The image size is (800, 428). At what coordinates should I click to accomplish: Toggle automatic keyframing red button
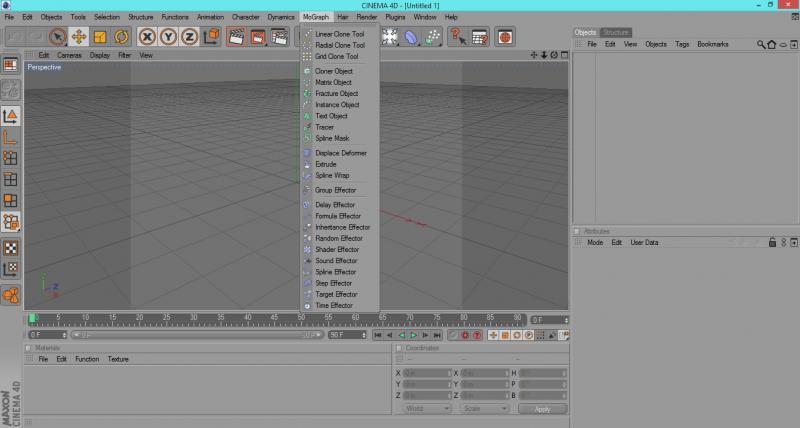pos(477,335)
